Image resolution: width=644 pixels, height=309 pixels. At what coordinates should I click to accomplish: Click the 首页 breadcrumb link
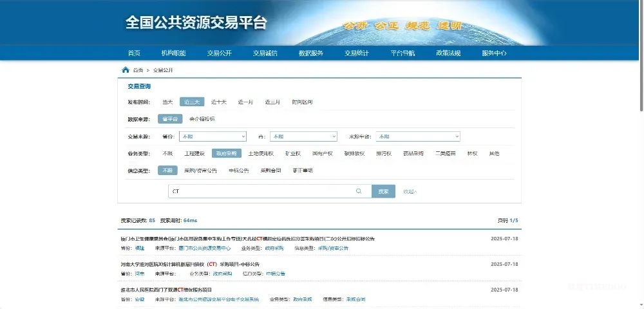click(x=138, y=70)
